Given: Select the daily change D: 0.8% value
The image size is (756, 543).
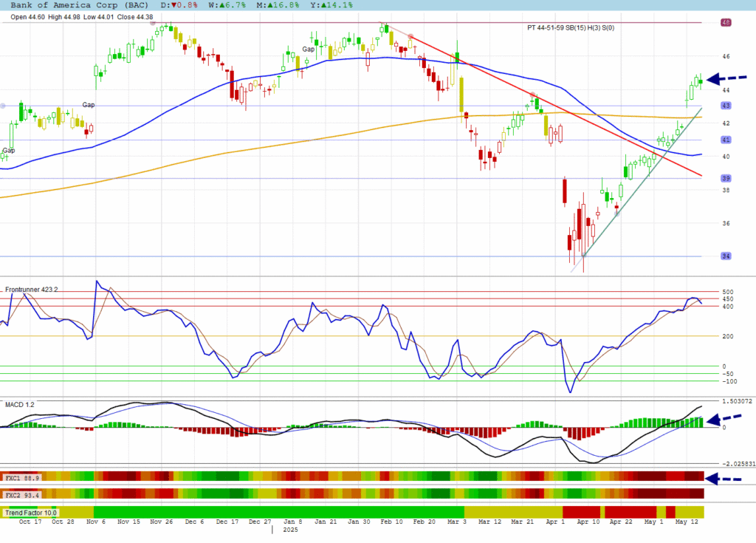Looking at the screenshot, I should click(179, 5).
